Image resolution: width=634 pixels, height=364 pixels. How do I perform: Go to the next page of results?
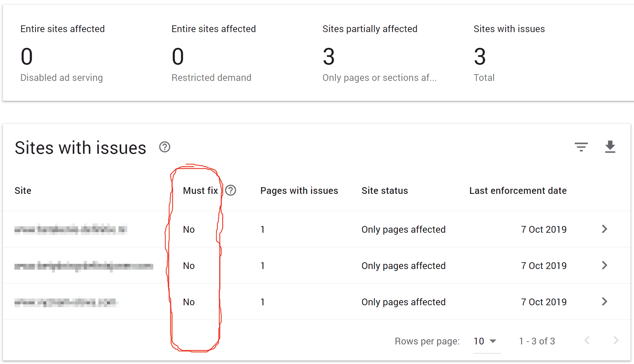616,341
